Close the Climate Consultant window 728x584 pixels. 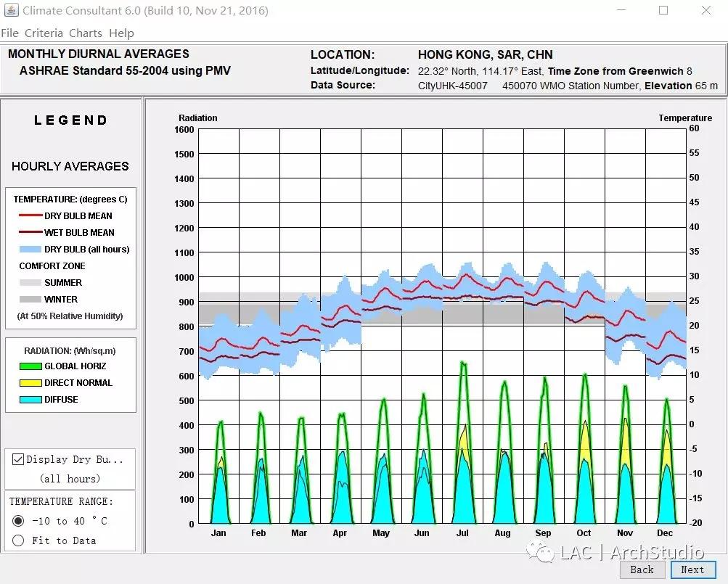706,10
